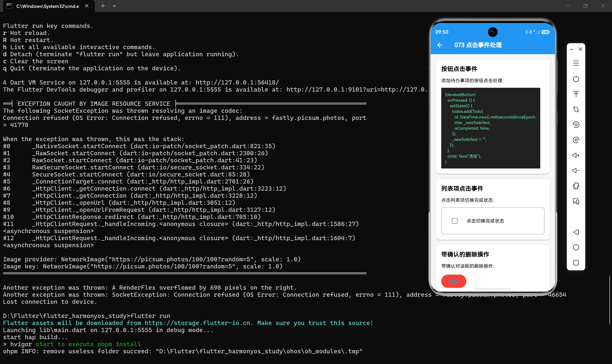This screenshot has width=612, height=364.
Task: Increase emulator volume
Action: point(576,155)
